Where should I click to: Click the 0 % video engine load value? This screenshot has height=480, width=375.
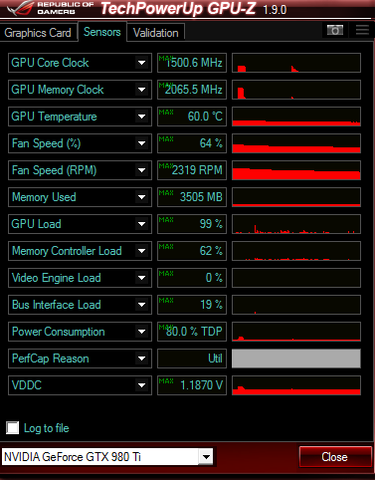tap(192, 278)
